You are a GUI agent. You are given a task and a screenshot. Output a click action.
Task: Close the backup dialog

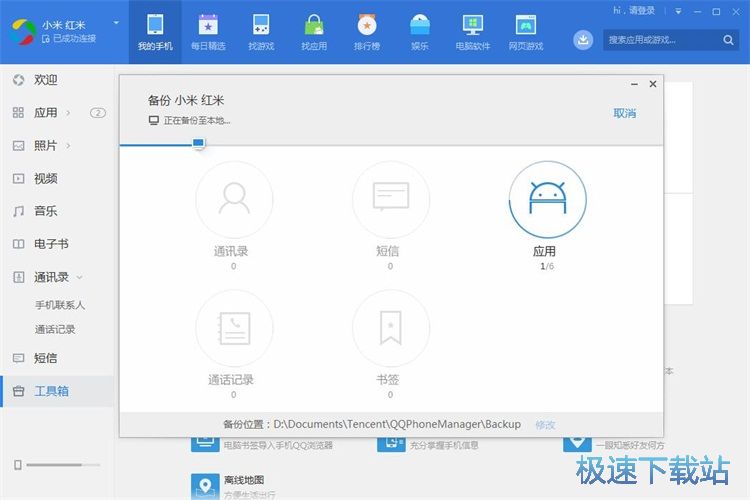(x=653, y=84)
